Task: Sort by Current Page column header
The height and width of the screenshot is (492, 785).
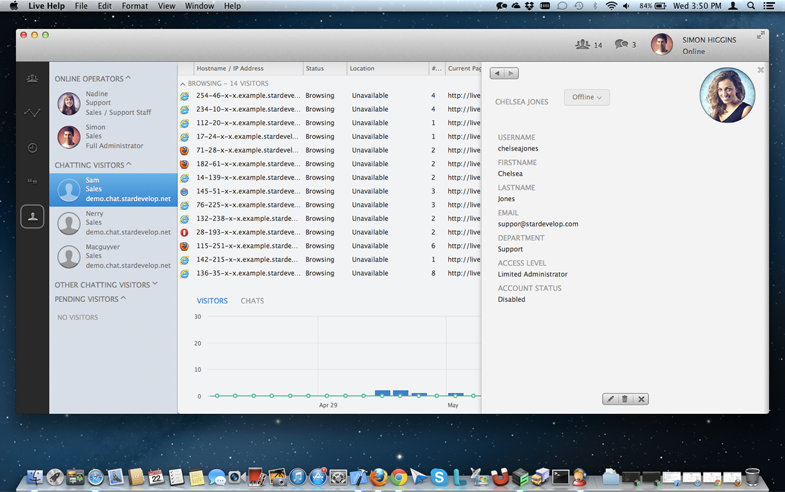Action: (463, 69)
